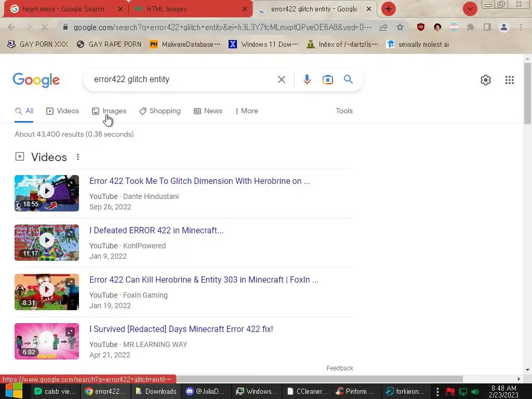The width and height of the screenshot is (532, 399).
Task: Click the volume speaker tray icon
Action: point(475,392)
